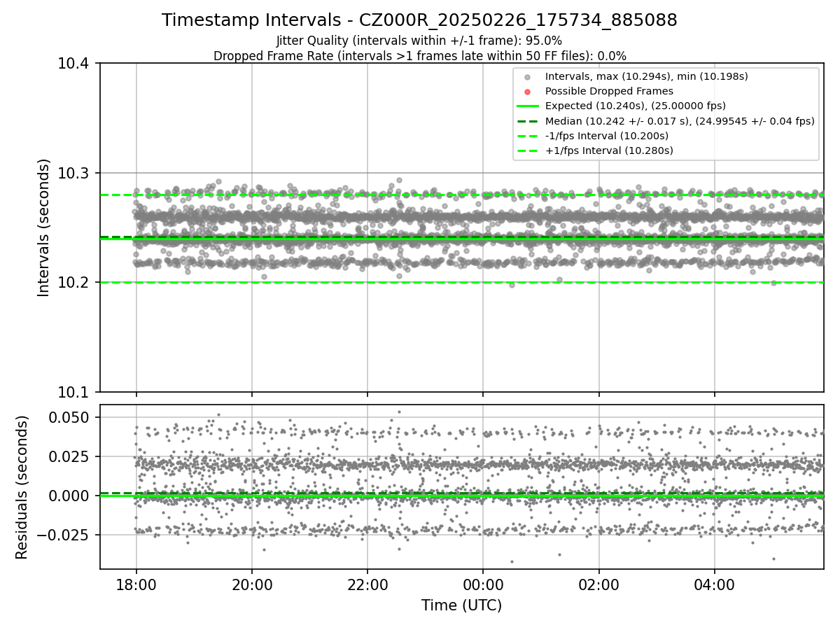Click legend entry '+1/fps Interval (10.280s)'
Screen dimensions: 840x630
click(609, 150)
